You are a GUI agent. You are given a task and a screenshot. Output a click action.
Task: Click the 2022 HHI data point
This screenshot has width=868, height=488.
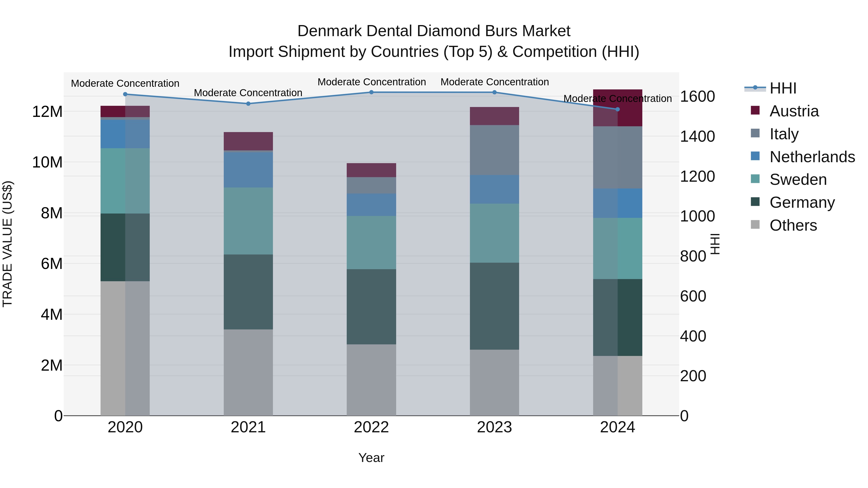pyautogui.click(x=371, y=92)
